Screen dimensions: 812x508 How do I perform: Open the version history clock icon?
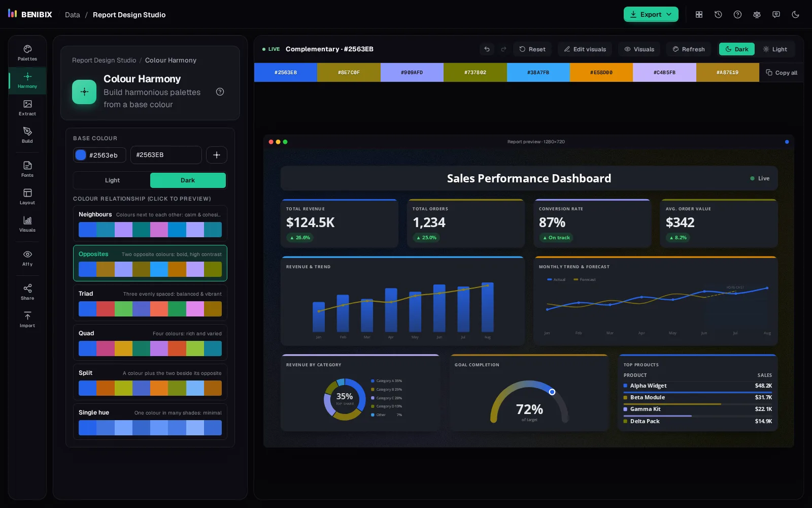click(718, 15)
